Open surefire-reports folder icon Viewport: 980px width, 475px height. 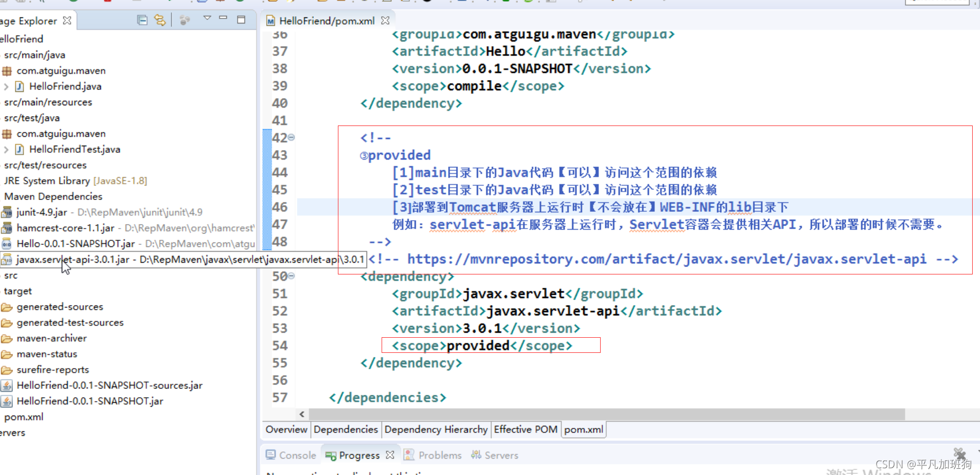tap(7, 370)
